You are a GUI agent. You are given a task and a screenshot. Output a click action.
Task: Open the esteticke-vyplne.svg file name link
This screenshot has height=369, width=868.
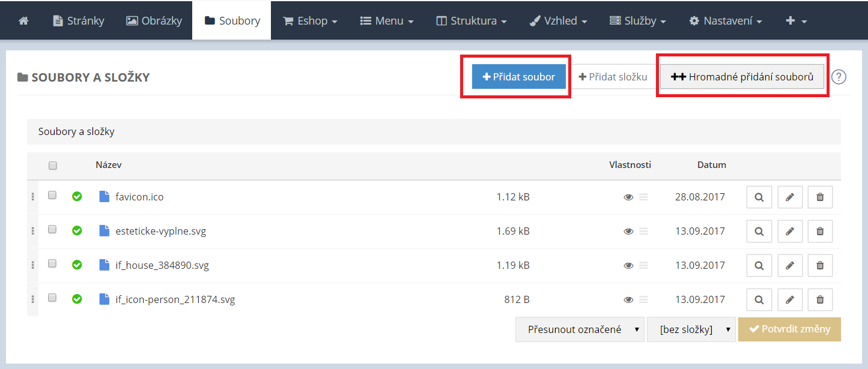(x=160, y=231)
